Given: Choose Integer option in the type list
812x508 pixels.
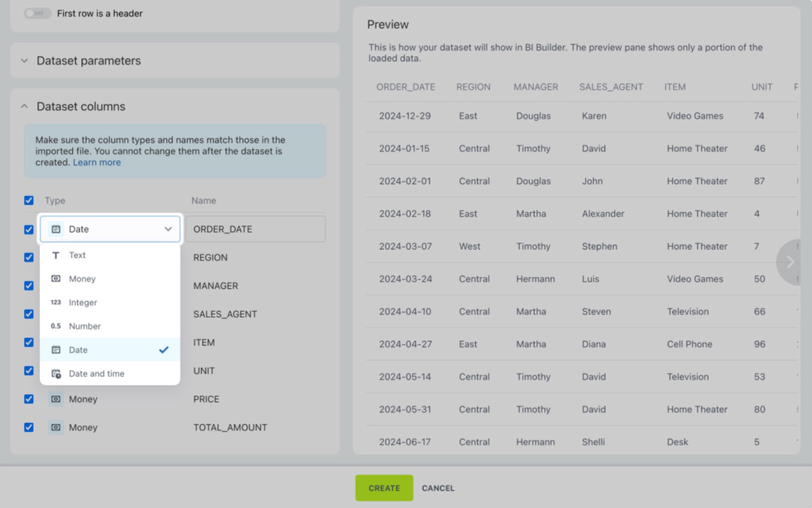Looking at the screenshot, I should [x=83, y=303].
